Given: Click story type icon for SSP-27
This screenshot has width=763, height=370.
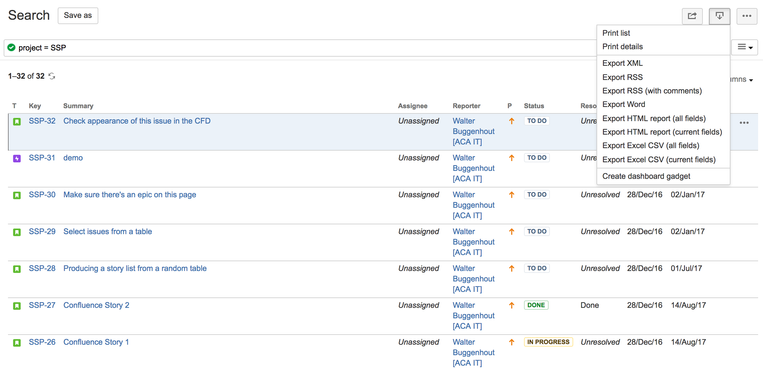Looking at the screenshot, I should (x=17, y=306).
